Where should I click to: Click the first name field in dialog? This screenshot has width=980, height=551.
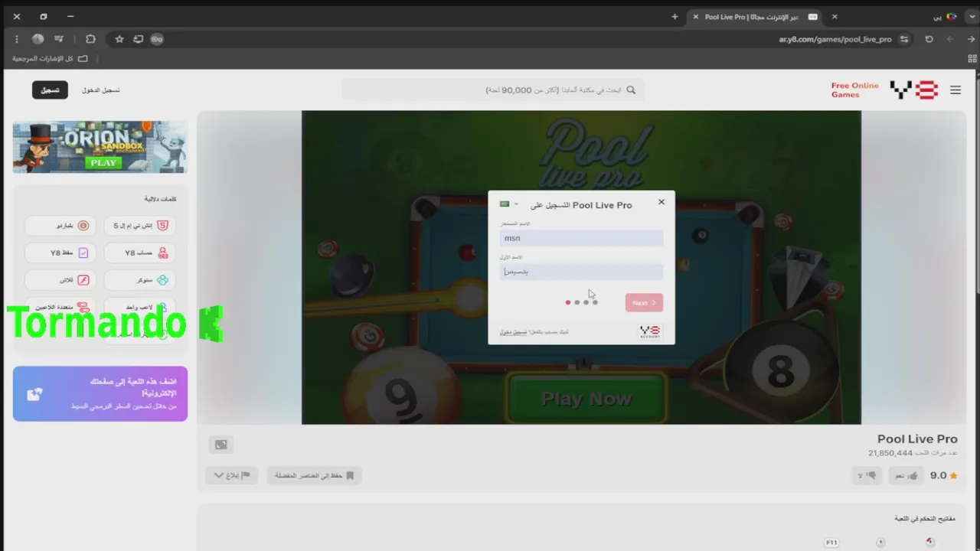pyautogui.click(x=581, y=272)
